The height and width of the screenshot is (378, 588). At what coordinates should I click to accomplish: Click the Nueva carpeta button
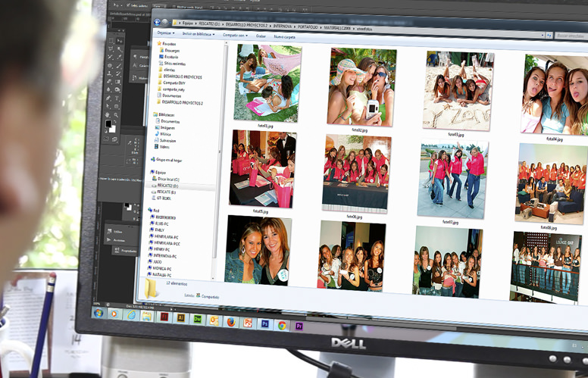[x=285, y=37]
